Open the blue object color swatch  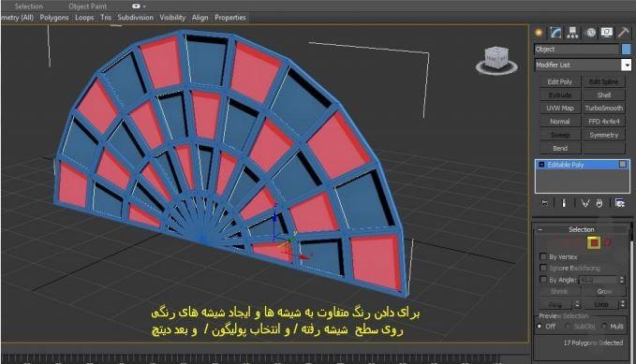click(627, 49)
